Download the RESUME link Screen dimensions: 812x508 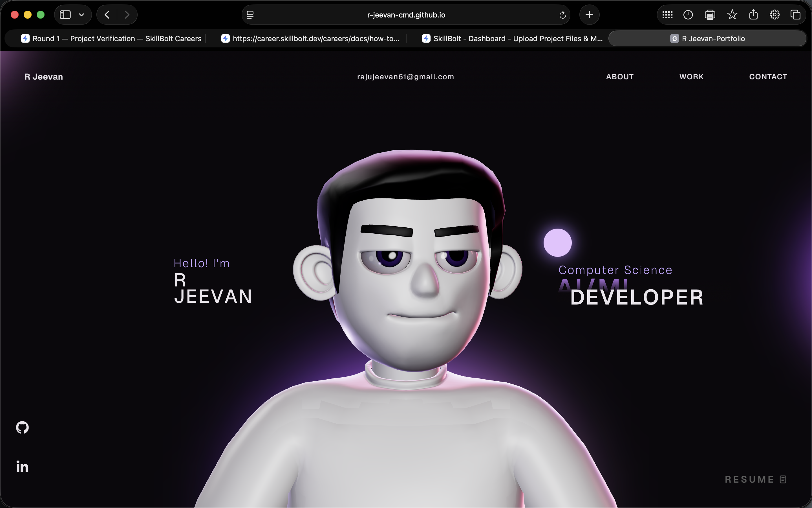[756, 479]
